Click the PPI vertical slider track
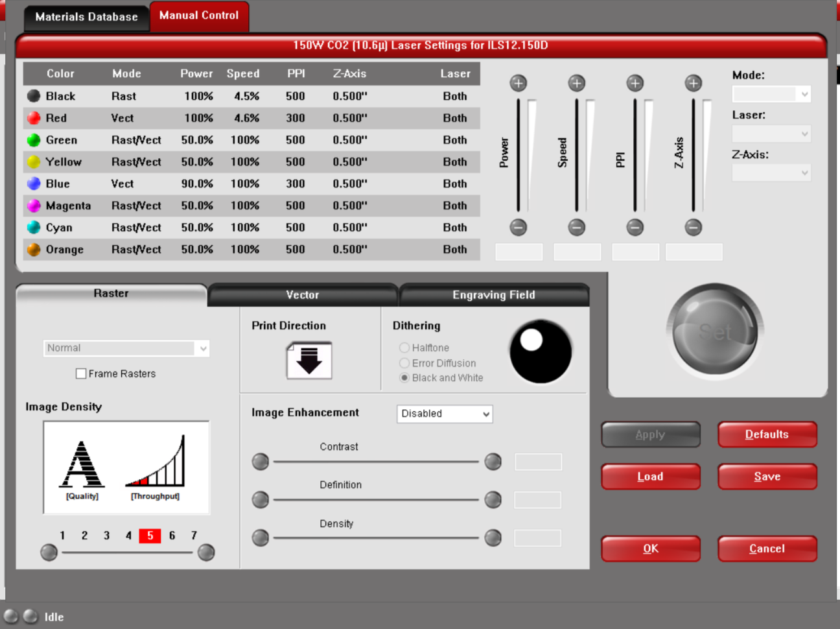The height and width of the screenshot is (629, 840). point(635,155)
